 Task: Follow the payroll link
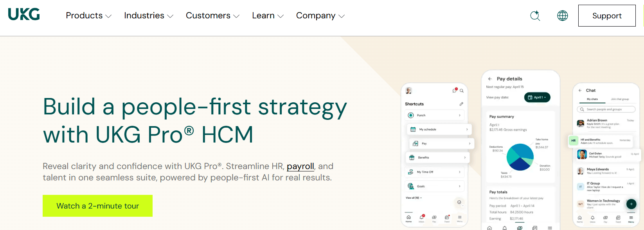(x=300, y=166)
